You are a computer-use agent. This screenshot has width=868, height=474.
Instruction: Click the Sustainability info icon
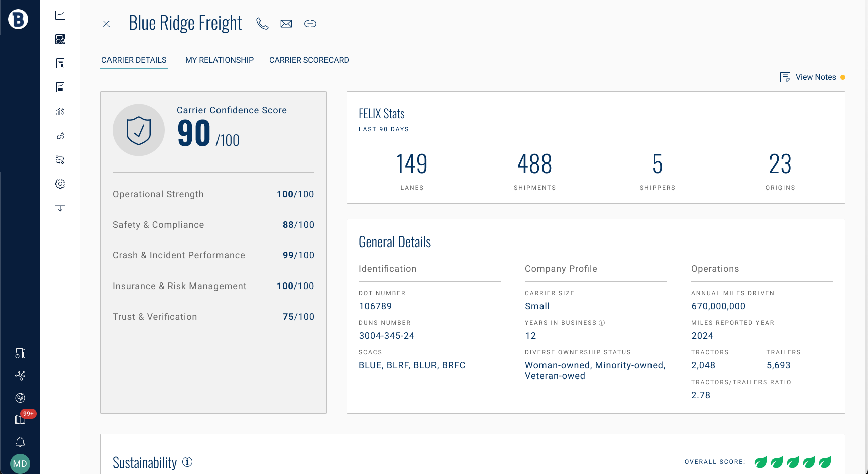click(x=187, y=462)
